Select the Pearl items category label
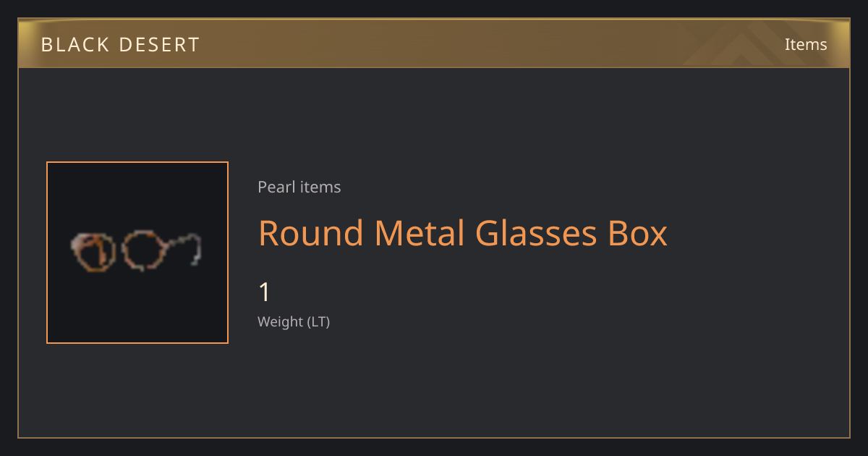This screenshot has height=456, width=868. pos(299,187)
